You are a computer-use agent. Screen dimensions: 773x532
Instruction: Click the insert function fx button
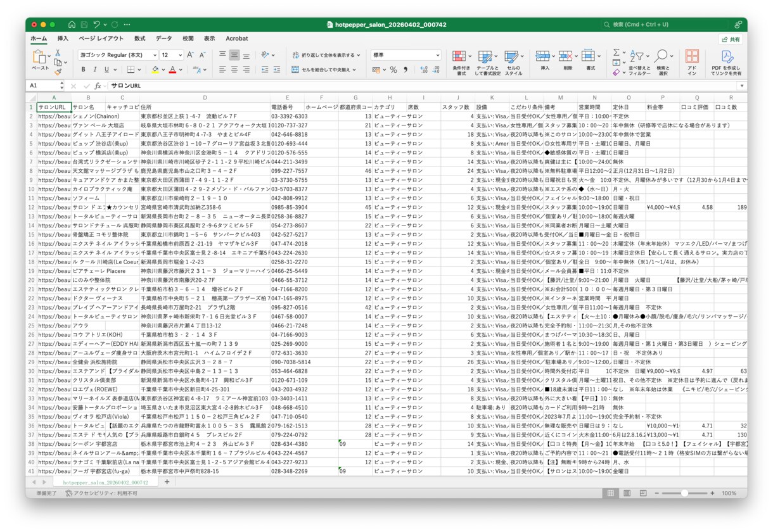(98, 85)
